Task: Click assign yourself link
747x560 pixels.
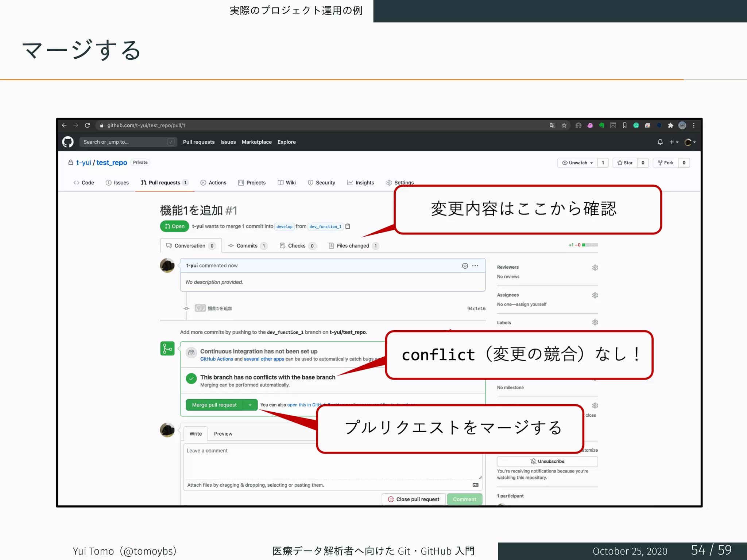Action: coord(531,304)
